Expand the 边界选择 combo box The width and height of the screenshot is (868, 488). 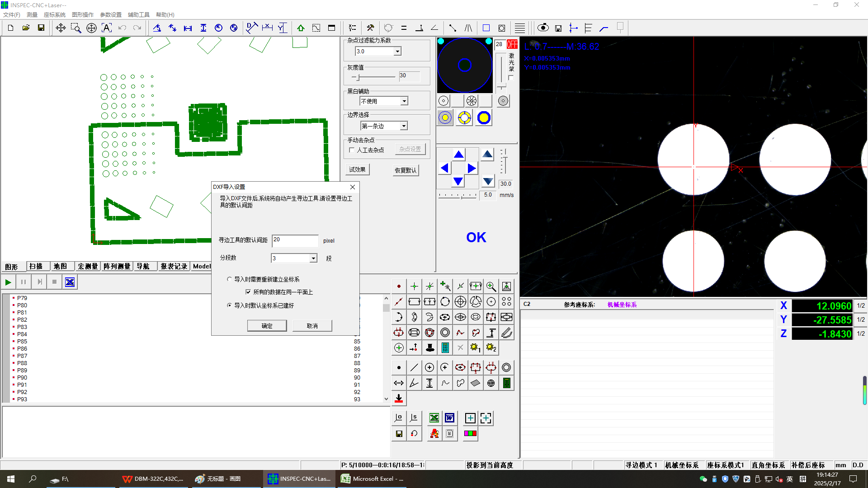[404, 126]
